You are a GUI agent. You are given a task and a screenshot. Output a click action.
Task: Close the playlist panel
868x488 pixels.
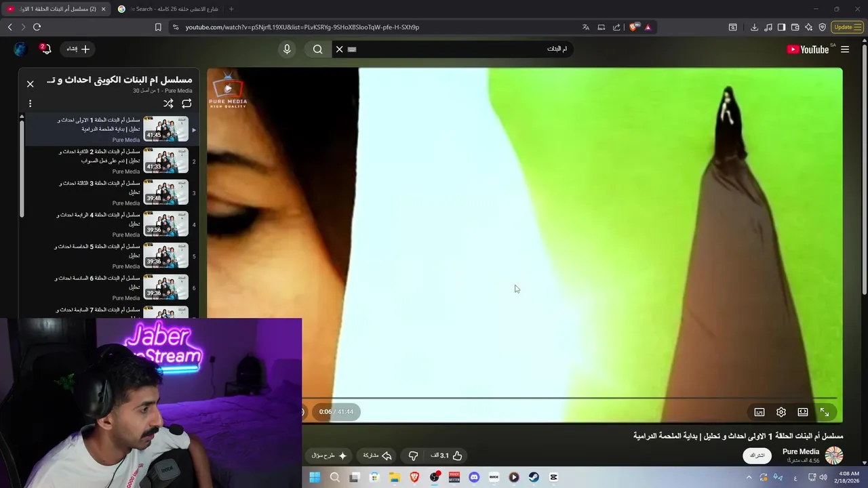pyautogui.click(x=30, y=84)
